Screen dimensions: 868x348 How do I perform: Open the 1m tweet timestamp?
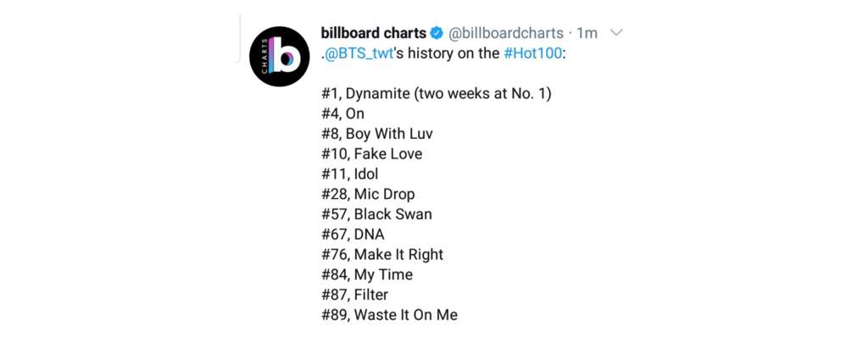point(587,33)
